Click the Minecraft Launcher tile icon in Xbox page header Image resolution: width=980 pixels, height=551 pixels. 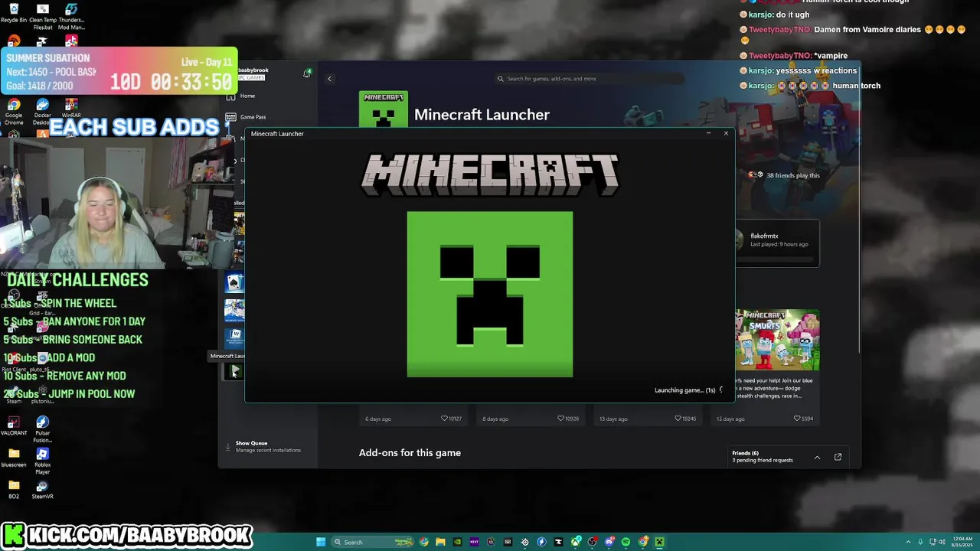384,111
